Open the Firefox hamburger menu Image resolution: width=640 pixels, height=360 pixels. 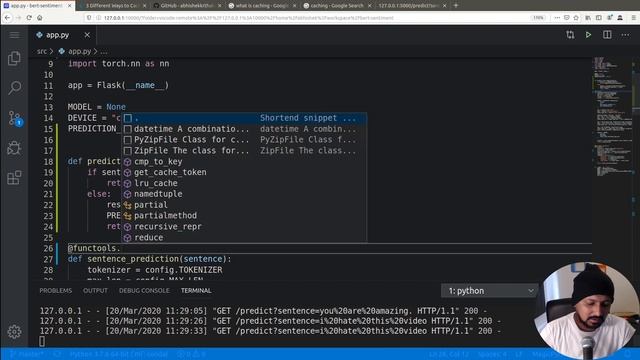tap(633, 18)
